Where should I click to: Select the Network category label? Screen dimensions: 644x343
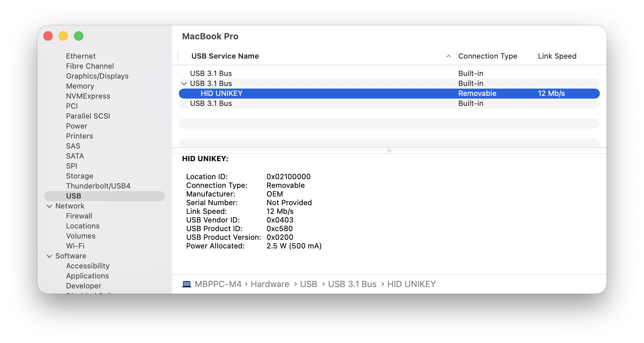coord(70,206)
